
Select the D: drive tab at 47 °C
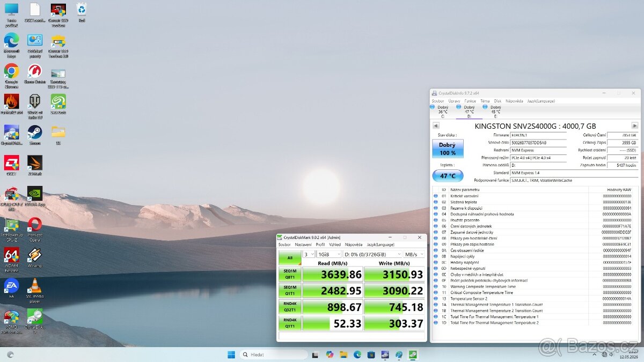tap(469, 112)
